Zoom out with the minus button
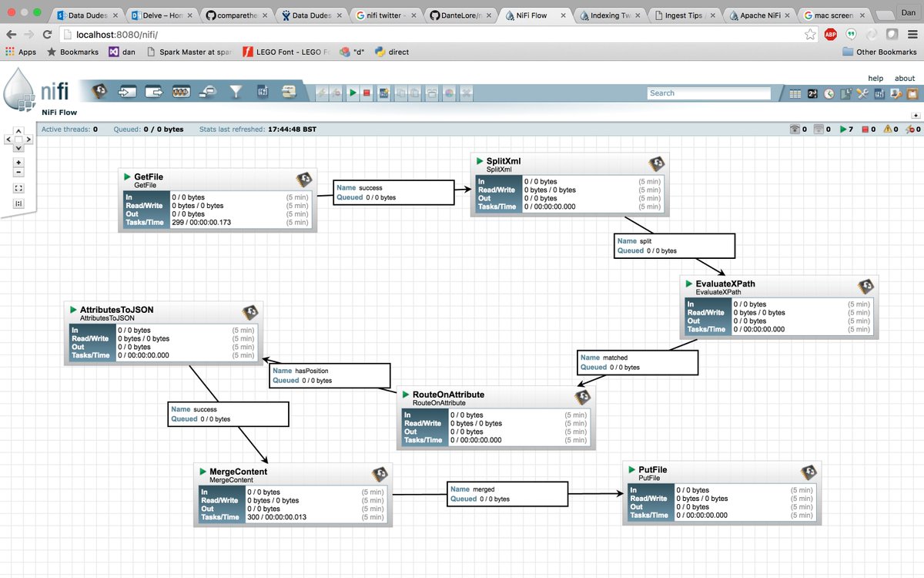 (18, 173)
